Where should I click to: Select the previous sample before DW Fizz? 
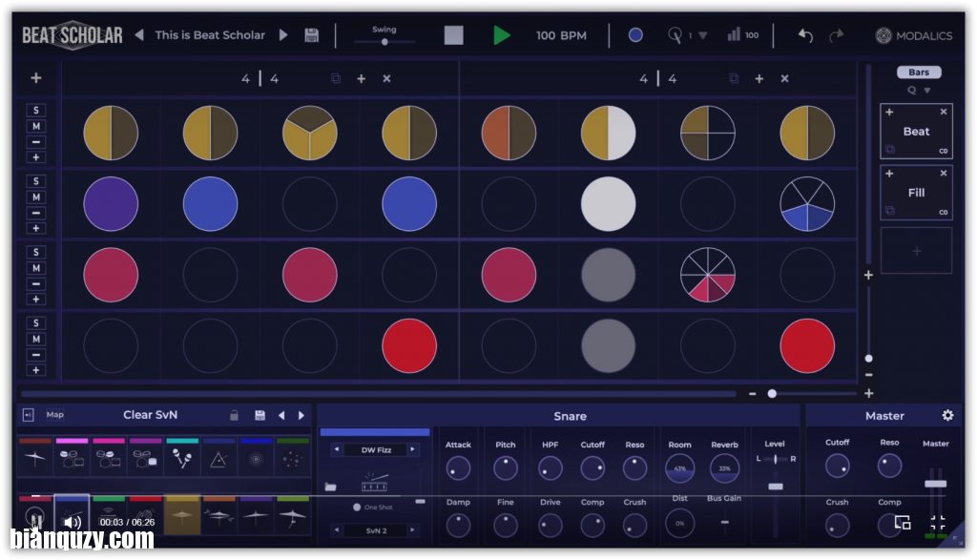click(x=337, y=449)
